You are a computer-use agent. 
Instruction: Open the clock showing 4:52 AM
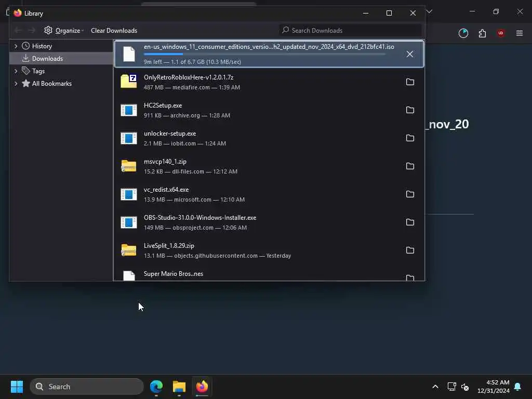494,387
